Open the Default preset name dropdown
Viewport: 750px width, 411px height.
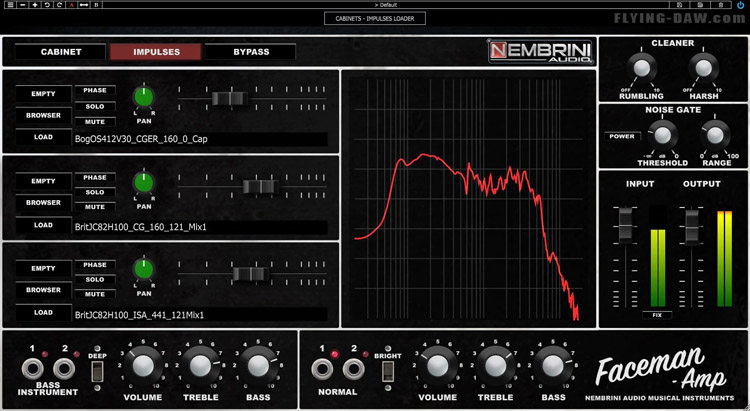point(387,4)
